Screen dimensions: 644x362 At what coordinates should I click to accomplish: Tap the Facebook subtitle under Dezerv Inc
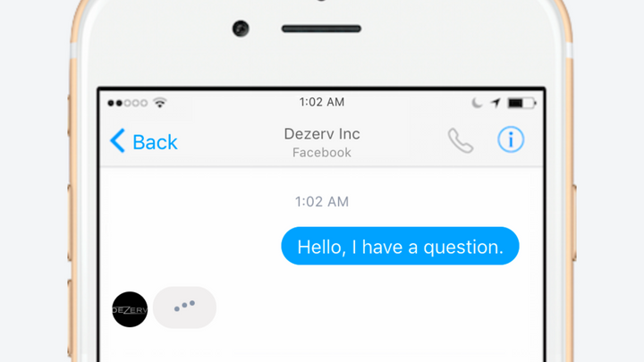point(322,153)
